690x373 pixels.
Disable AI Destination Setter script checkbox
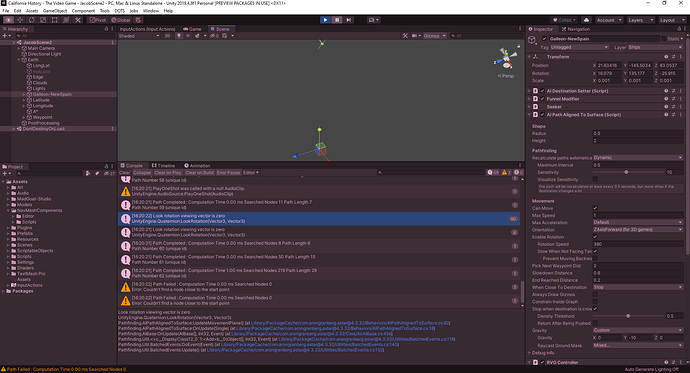click(x=542, y=91)
